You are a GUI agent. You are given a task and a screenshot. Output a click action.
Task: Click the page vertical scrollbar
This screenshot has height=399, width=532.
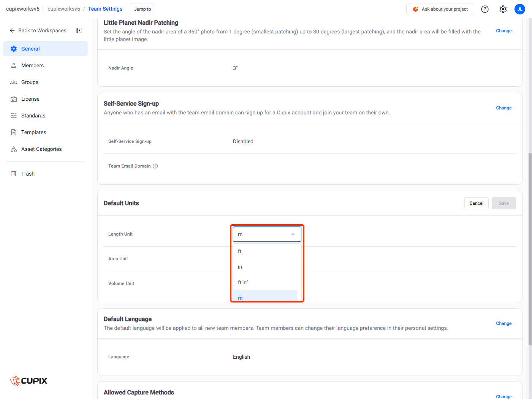[x=530, y=249]
